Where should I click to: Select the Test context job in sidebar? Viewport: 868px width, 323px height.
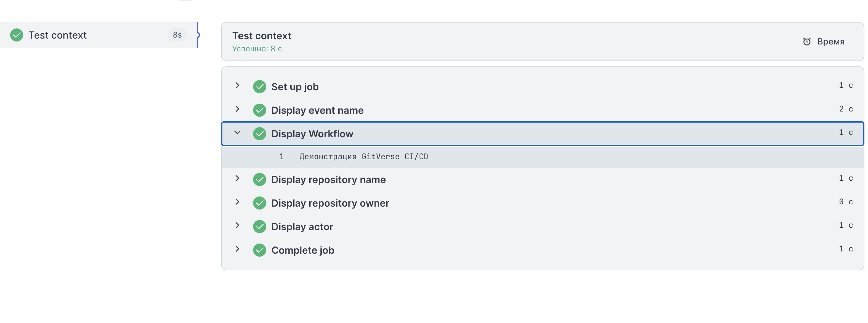(x=98, y=35)
